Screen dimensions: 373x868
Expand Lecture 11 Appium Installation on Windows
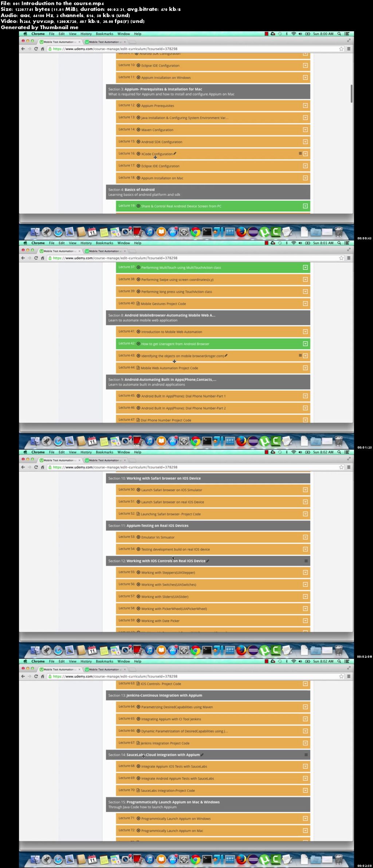(x=305, y=77)
